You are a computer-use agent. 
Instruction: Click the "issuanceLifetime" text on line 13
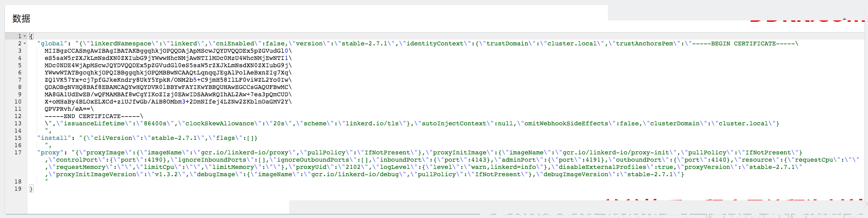pos(94,124)
